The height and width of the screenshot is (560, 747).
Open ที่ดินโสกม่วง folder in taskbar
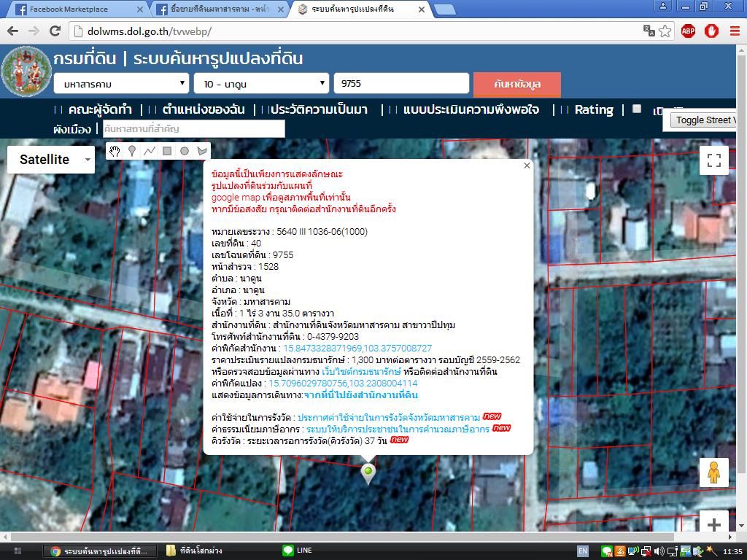point(194,551)
